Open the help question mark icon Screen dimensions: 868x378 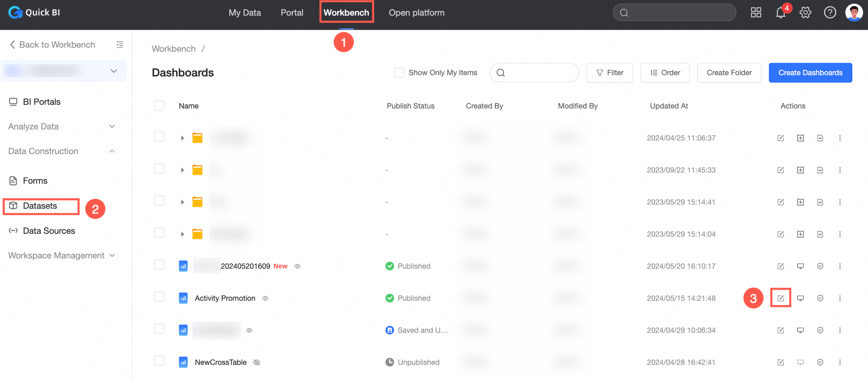tap(830, 12)
